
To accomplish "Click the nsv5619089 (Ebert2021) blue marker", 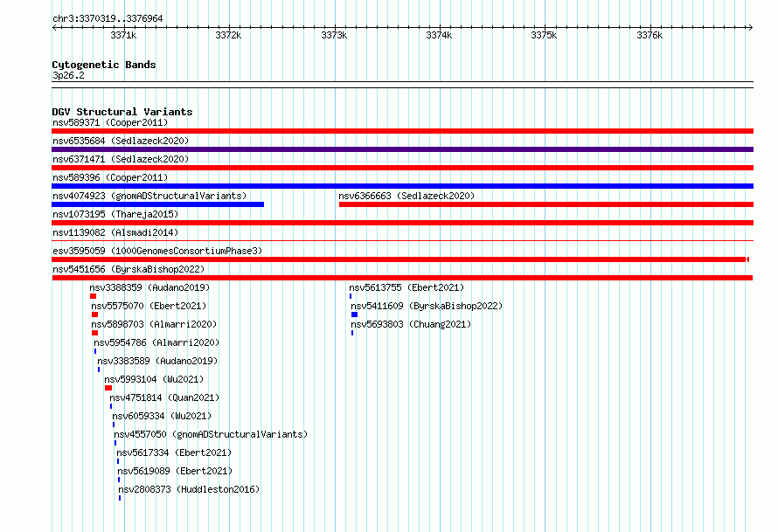I will tap(119, 480).
